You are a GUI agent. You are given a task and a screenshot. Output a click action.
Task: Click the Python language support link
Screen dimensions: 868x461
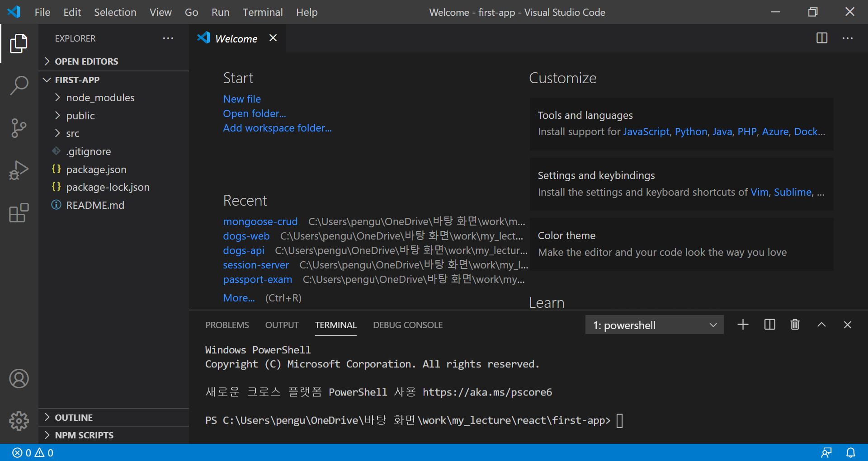[x=691, y=132]
